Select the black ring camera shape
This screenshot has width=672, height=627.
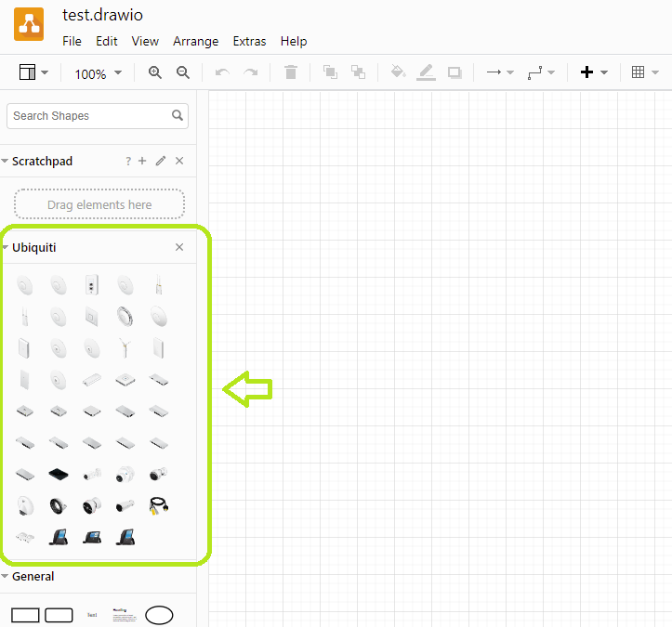[x=59, y=506]
